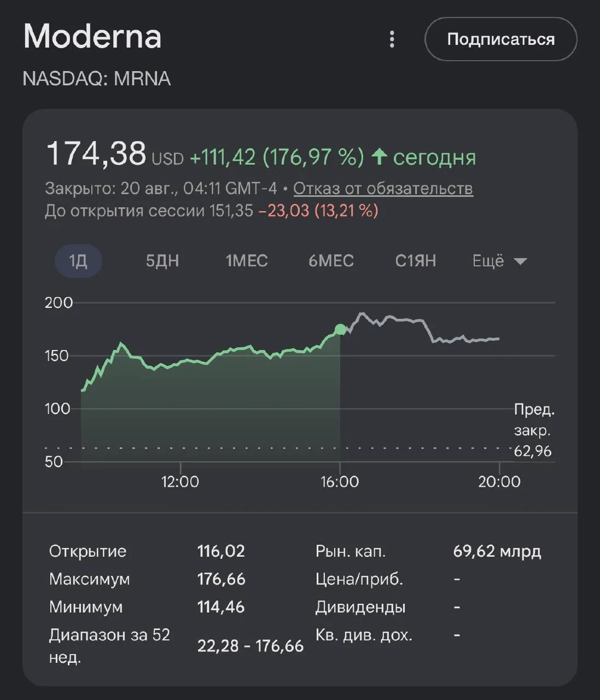Switch to the 6МЕС chart range
The width and height of the screenshot is (600, 700).
pyautogui.click(x=331, y=261)
